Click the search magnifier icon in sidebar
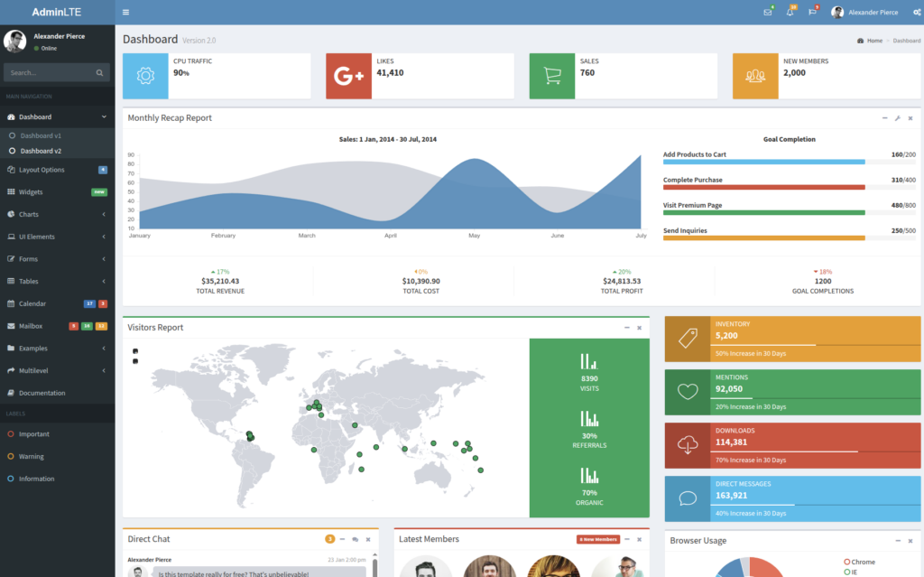Image resolution: width=924 pixels, height=577 pixels. [x=99, y=72]
